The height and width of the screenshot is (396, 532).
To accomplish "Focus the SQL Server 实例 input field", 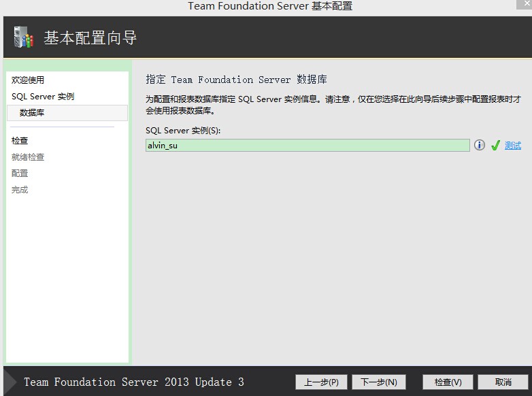I will (307, 145).
